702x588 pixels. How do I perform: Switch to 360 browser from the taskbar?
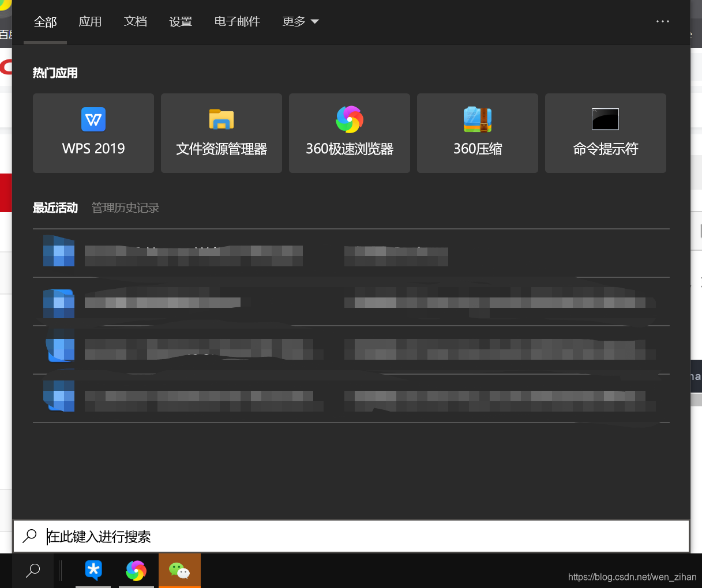136,571
